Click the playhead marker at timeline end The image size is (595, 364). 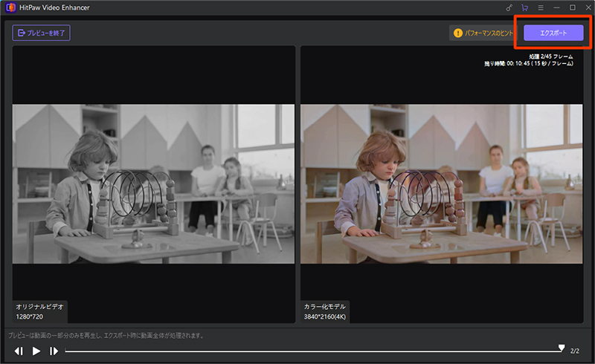pos(562,348)
